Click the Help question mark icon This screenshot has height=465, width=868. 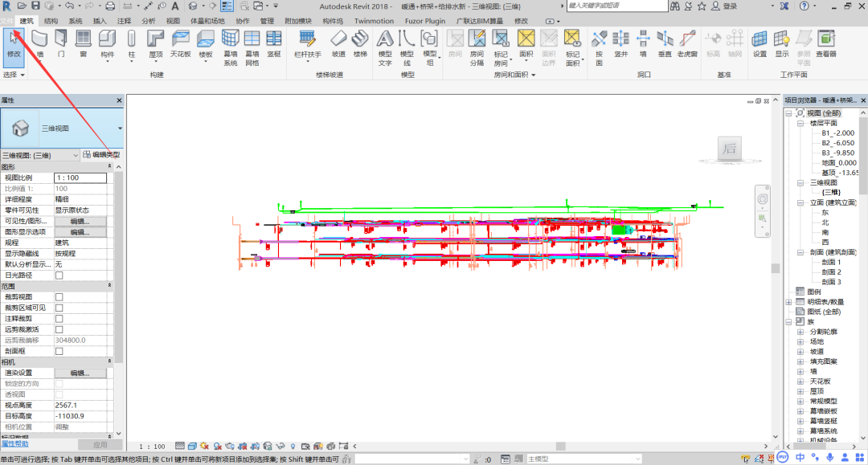[804, 6]
